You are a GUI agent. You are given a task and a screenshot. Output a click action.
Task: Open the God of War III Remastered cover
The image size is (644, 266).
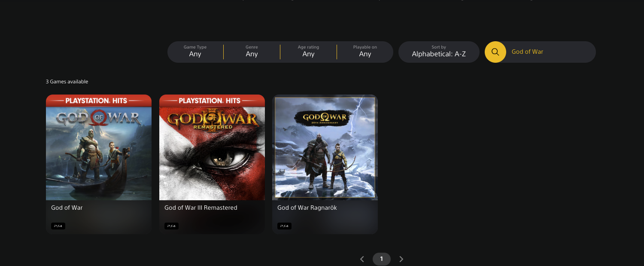pyautogui.click(x=212, y=147)
